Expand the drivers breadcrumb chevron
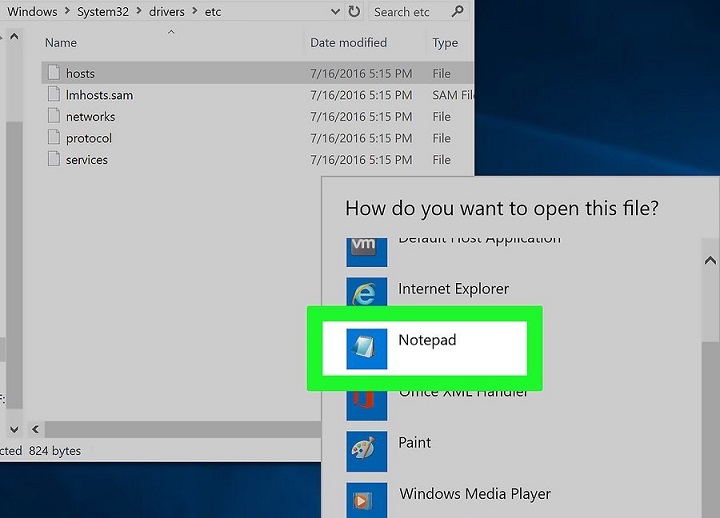This screenshot has height=518, width=720. pos(195,11)
